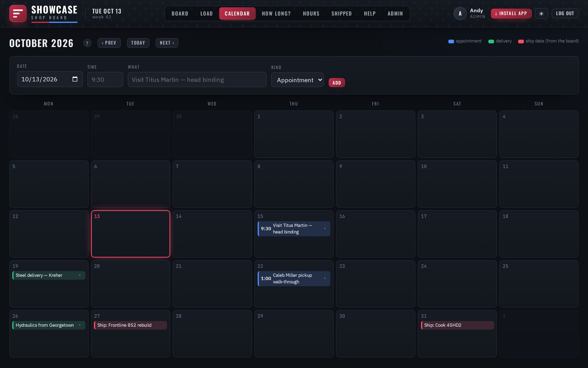Click the Add event button
The image size is (588, 368).
337,83
